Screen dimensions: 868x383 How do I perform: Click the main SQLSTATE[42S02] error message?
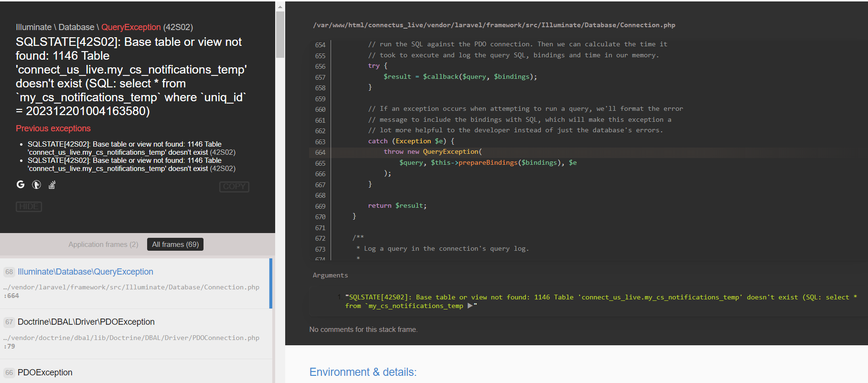click(x=131, y=76)
